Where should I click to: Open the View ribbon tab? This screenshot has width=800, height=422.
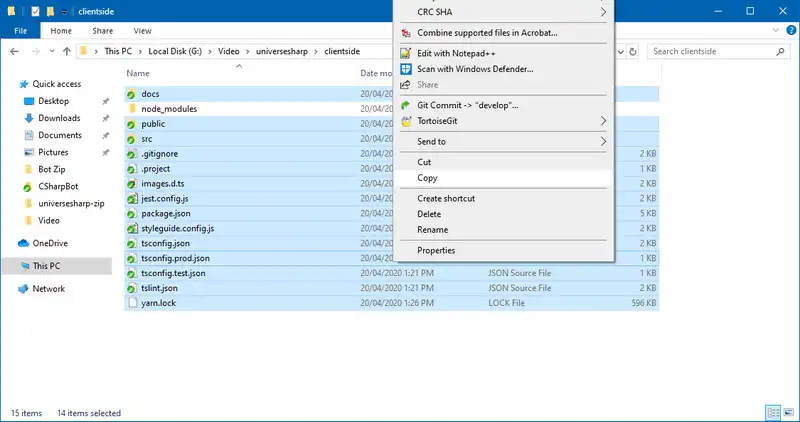(142, 31)
